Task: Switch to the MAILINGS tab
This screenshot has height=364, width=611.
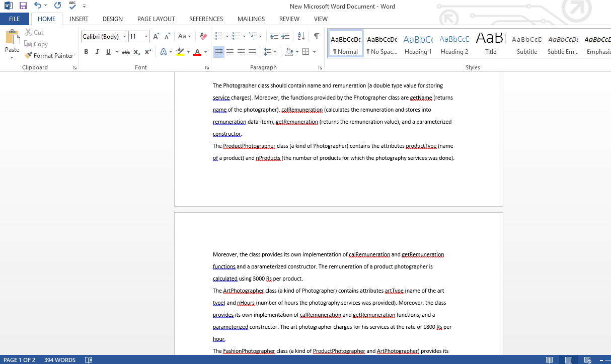Action: 251,19
